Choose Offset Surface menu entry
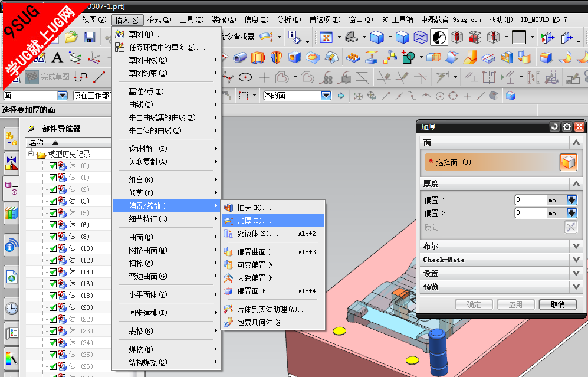Image resolution: width=588 pixels, height=377 pixels. (273, 252)
